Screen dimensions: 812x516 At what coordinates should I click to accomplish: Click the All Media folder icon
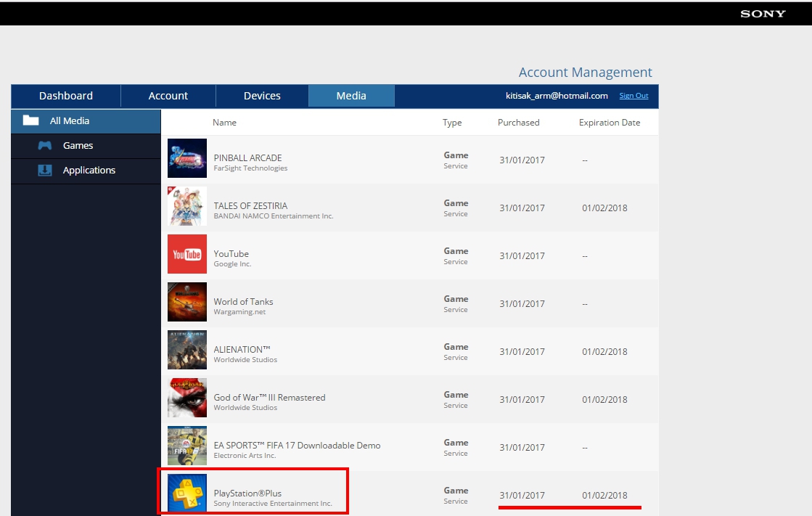pyautogui.click(x=31, y=120)
